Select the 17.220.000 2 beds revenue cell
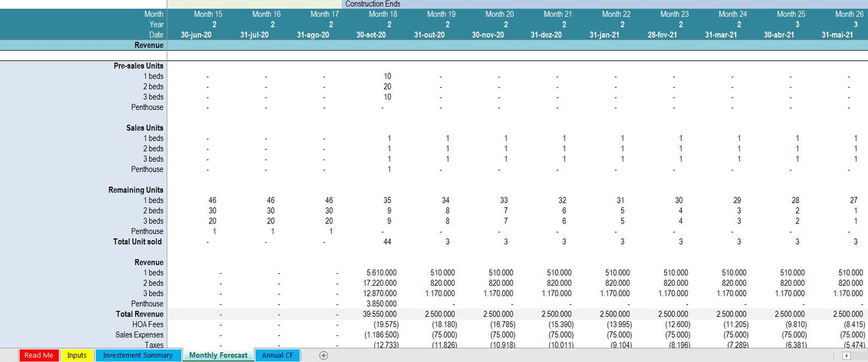Viewport: 868px width, 362px height. click(x=381, y=283)
